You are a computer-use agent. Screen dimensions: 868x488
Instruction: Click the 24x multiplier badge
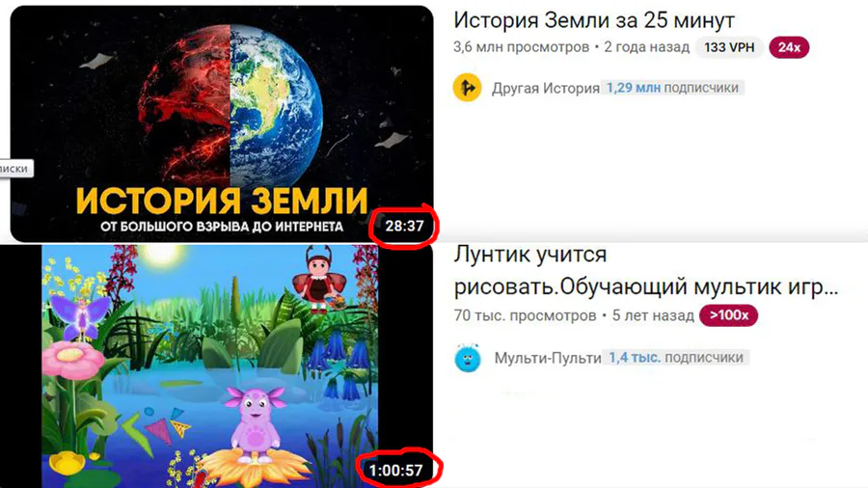pos(789,47)
